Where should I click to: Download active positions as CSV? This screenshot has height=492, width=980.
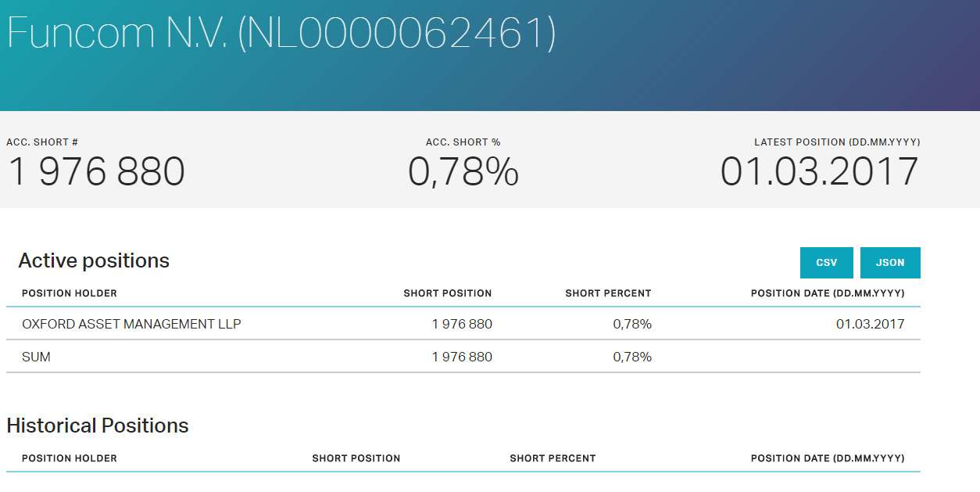coord(827,263)
